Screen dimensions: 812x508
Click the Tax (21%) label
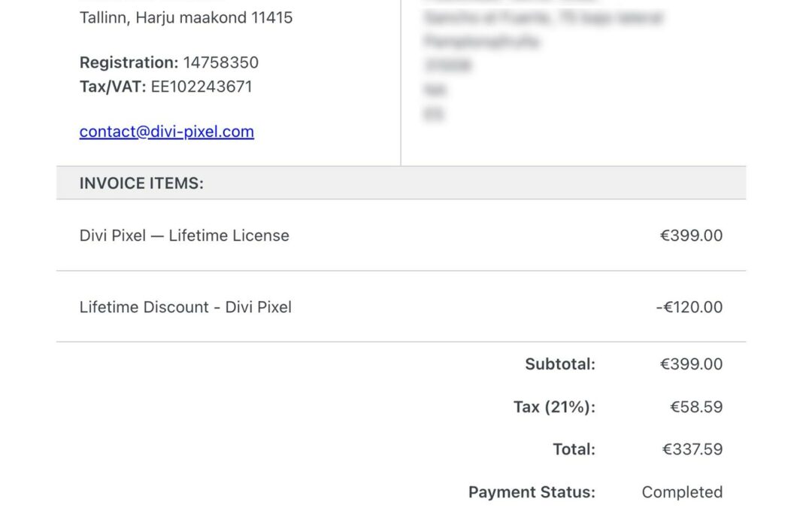click(x=555, y=407)
